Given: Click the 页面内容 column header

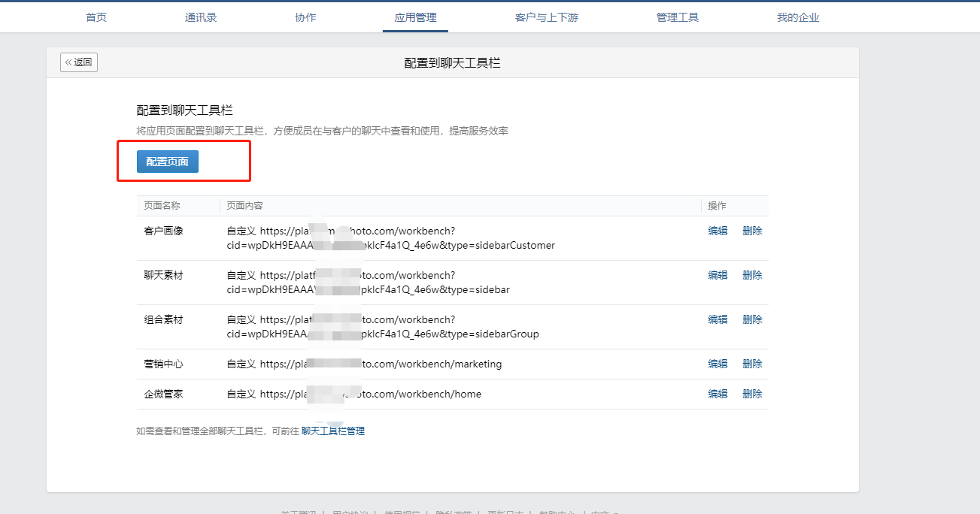Looking at the screenshot, I should (x=244, y=206).
